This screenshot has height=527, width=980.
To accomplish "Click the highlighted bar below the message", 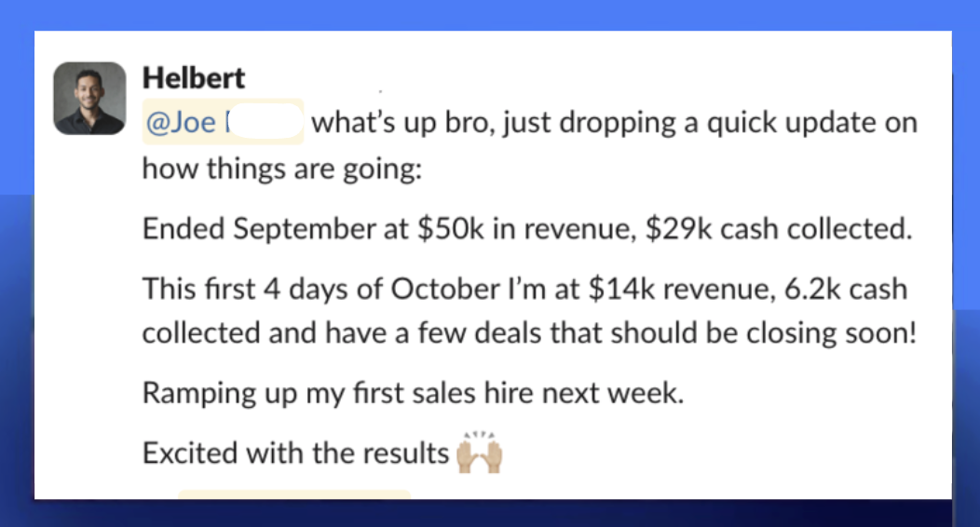I will [x=294, y=494].
